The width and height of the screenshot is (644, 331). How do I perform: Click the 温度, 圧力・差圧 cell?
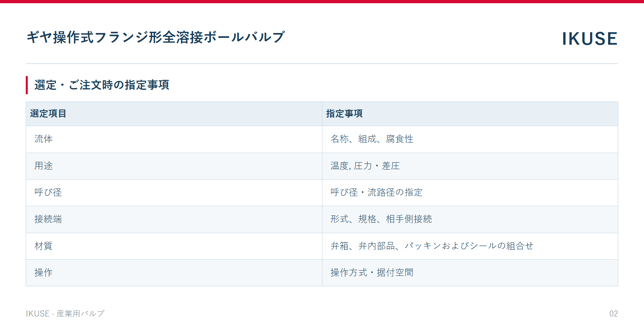[470, 166]
